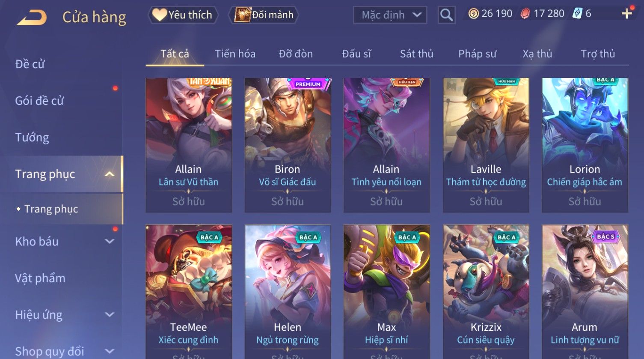Tap the gold coin balance icon

(473, 14)
